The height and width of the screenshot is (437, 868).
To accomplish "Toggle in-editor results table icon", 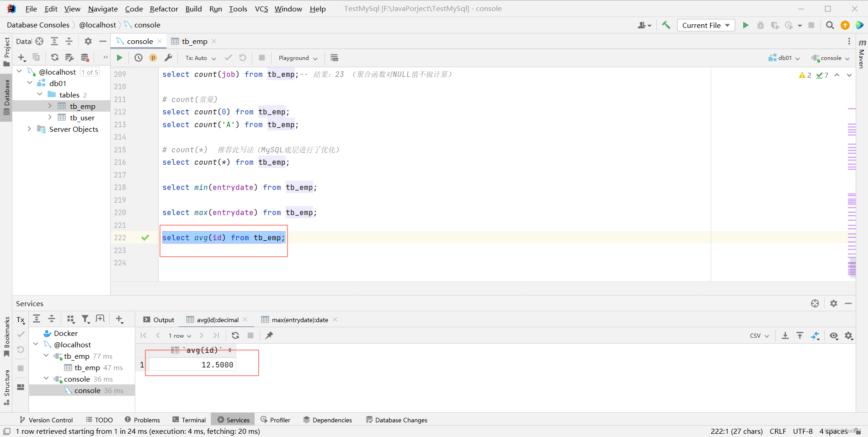I will tap(334, 58).
